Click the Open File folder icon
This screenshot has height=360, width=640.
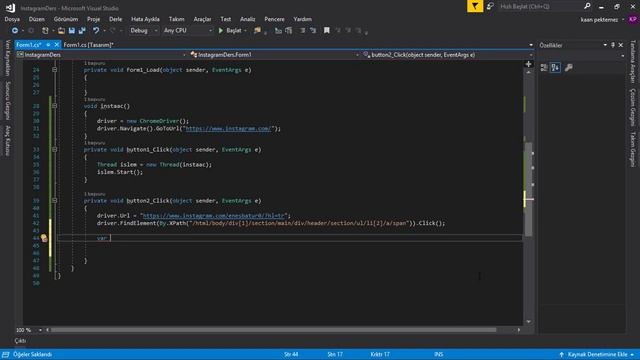tap(61, 31)
